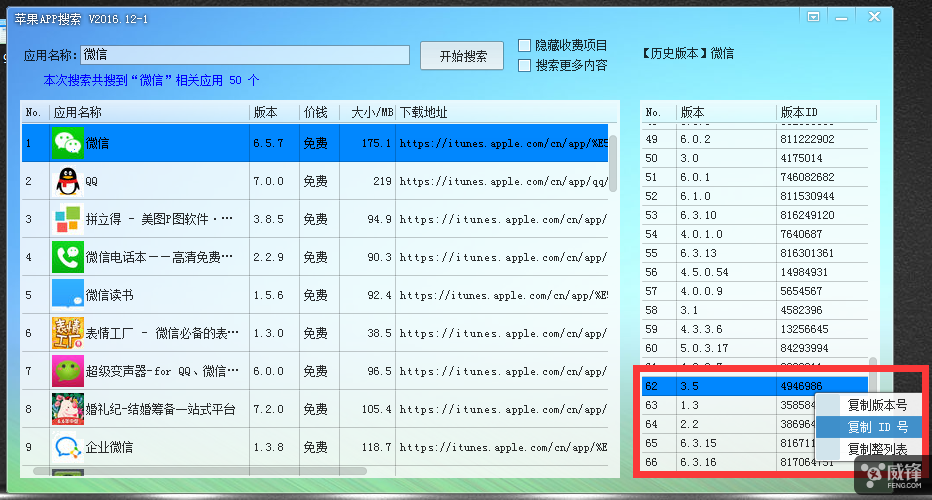Viewport: 932px width, 500px height.
Task: Click the 表情工厂 app icon
Action: (x=67, y=333)
